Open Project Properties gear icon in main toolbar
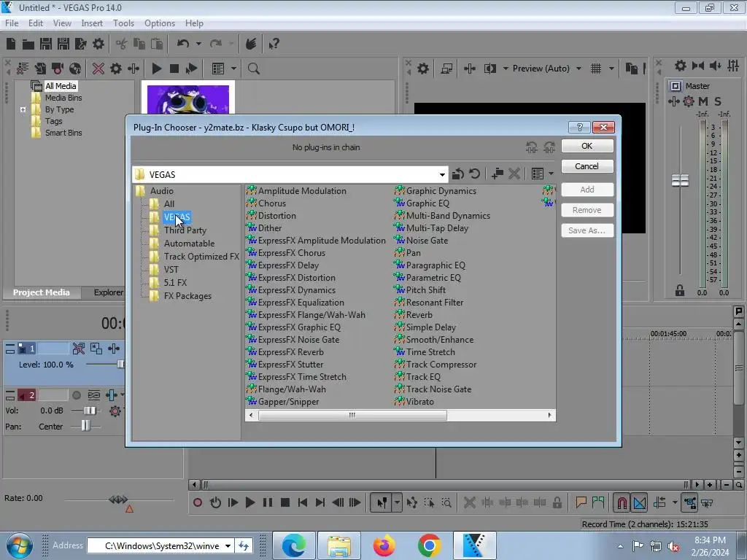 (98, 44)
